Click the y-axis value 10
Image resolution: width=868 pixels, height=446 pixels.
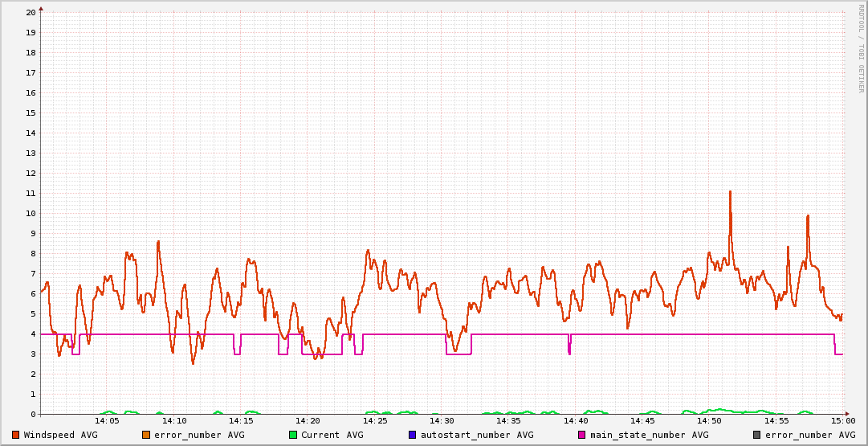[x=31, y=213]
